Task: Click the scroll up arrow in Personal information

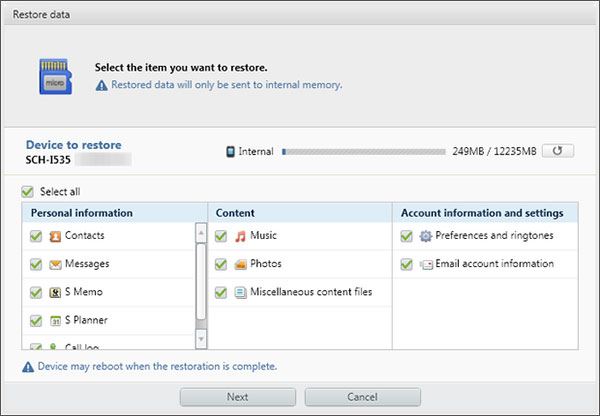Action: (201, 233)
